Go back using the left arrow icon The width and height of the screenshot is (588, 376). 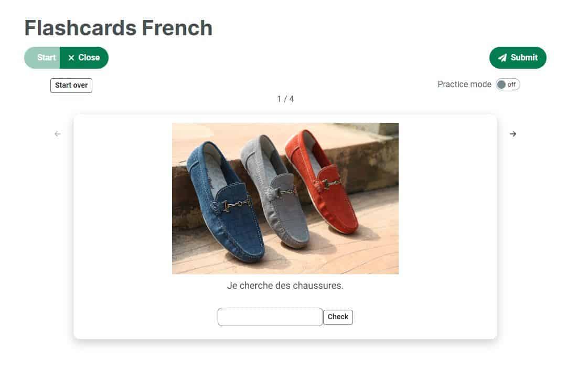click(x=57, y=134)
